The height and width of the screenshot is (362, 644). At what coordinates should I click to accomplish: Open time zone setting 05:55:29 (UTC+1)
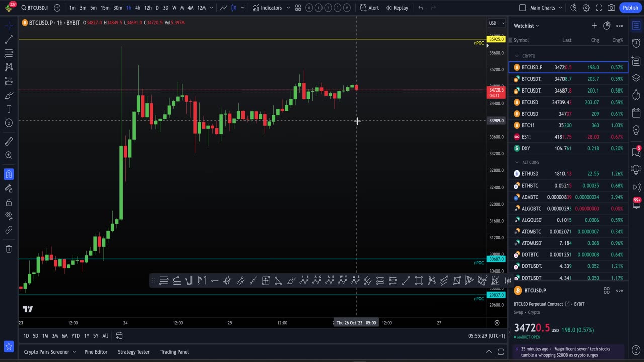(487, 336)
